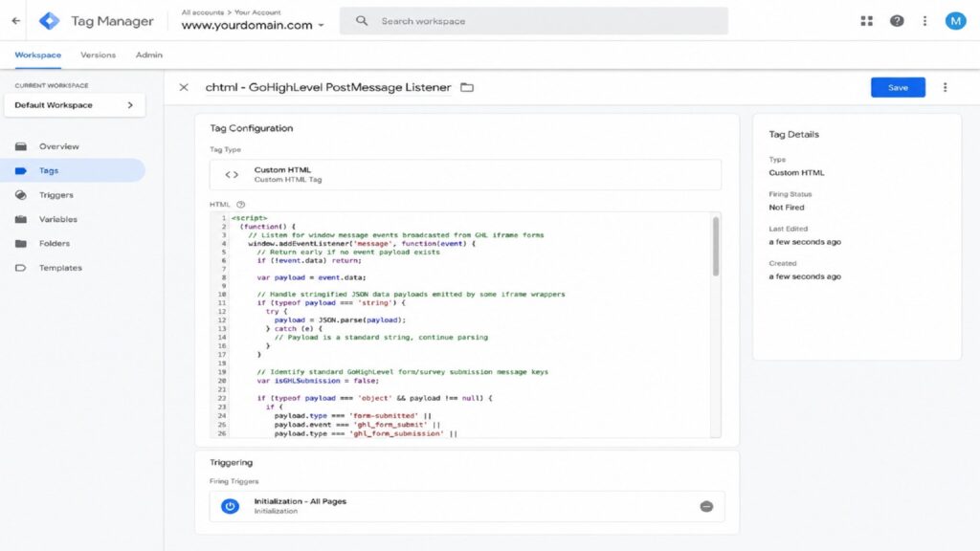980x551 pixels.
Task: Switch to the Workspace tab
Action: 38,55
